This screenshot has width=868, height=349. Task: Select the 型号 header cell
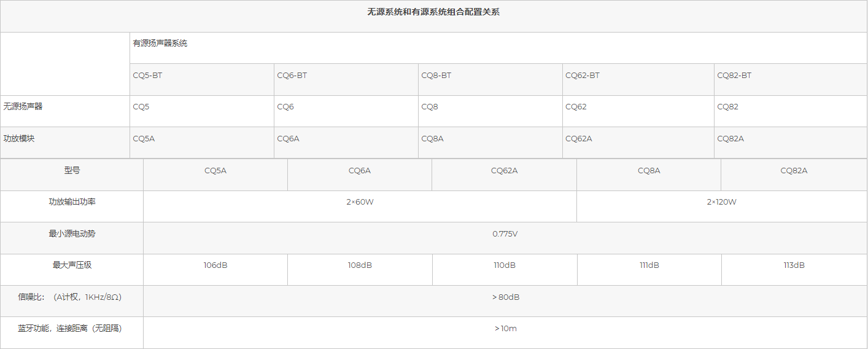tap(72, 171)
